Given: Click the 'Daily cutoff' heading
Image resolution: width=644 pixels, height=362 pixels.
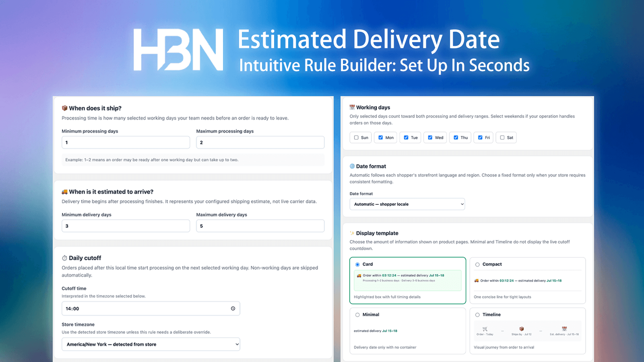Looking at the screenshot, I should click(x=85, y=258).
